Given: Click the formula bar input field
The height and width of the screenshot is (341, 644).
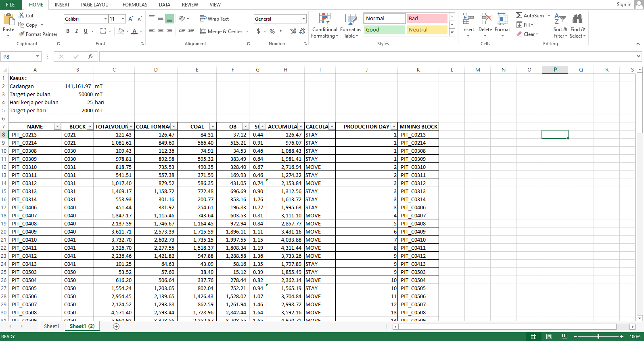Looking at the screenshot, I should click(x=363, y=57).
